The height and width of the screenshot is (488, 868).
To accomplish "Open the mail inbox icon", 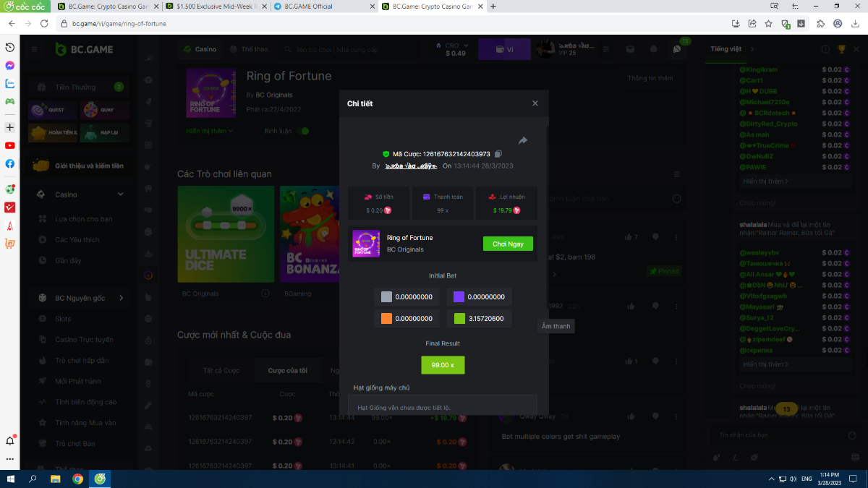I will pos(630,49).
